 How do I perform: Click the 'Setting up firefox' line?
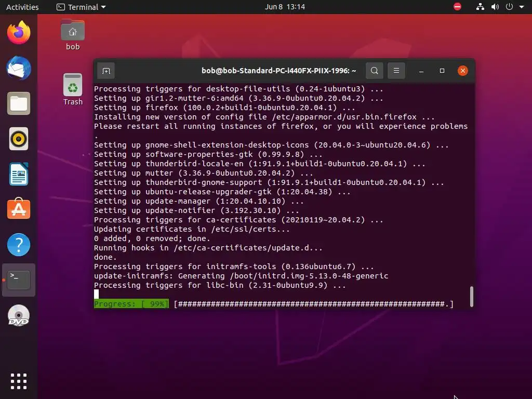coord(224,108)
